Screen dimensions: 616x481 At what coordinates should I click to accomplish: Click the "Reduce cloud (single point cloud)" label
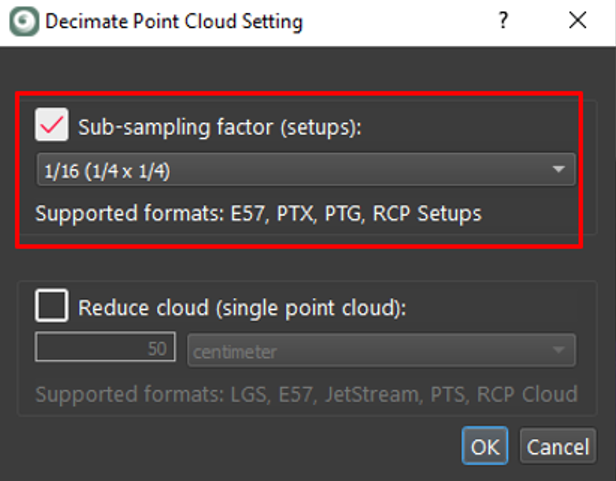click(x=242, y=308)
